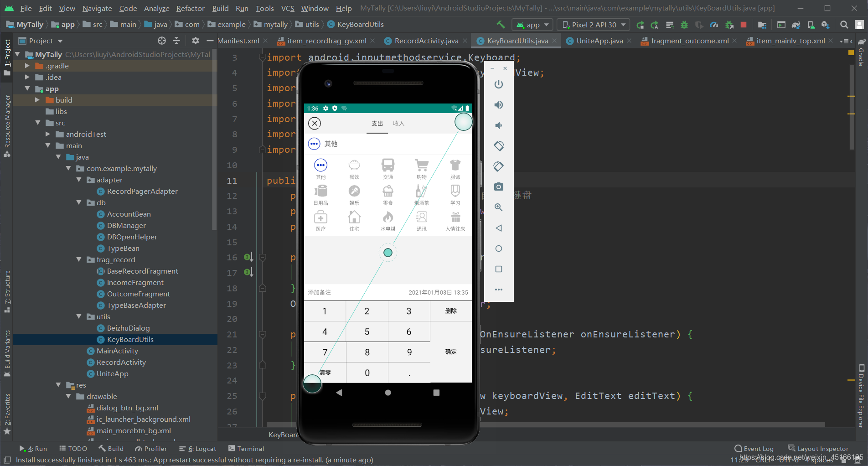Screen dimensions: 868x466
Task: Open the Project panel settings gear
Action: (x=196, y=41)
